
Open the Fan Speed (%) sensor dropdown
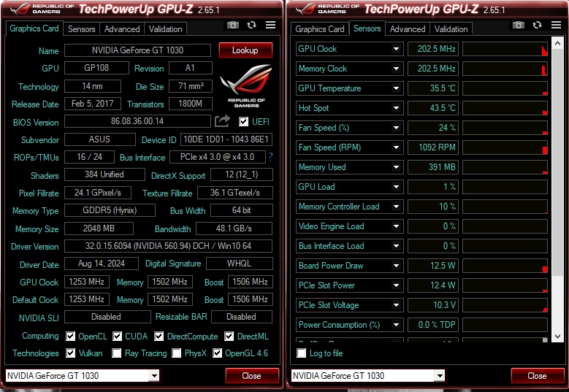[397, 128]
